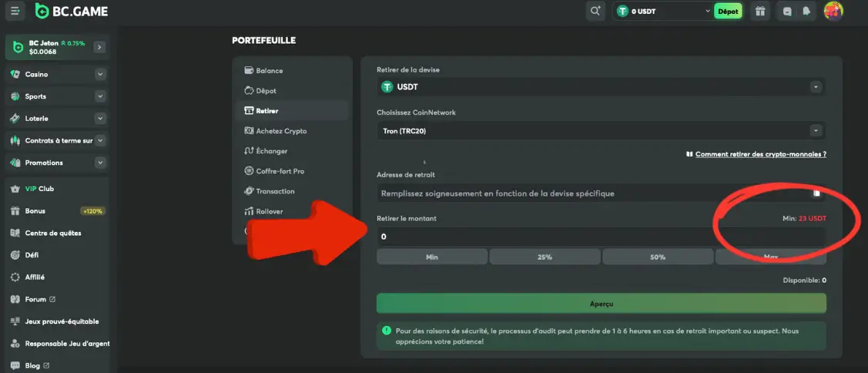The image size is (868, 373).
Task: Click the 50% amount button
Action: (658, 257)
